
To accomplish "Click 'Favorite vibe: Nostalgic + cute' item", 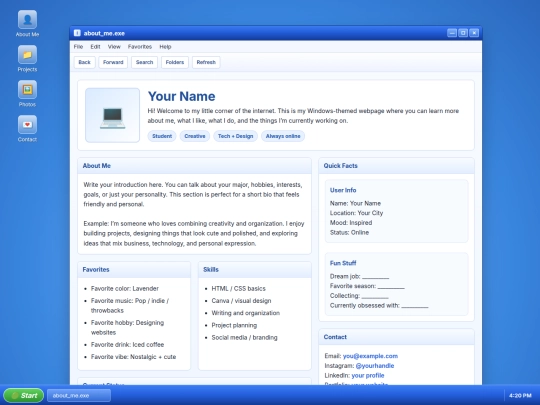I will tap(133, 357).
